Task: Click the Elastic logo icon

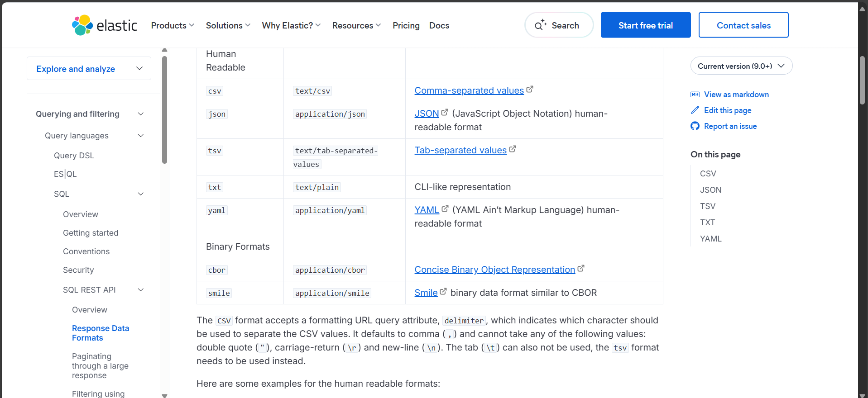Action: tap(82, 25)
